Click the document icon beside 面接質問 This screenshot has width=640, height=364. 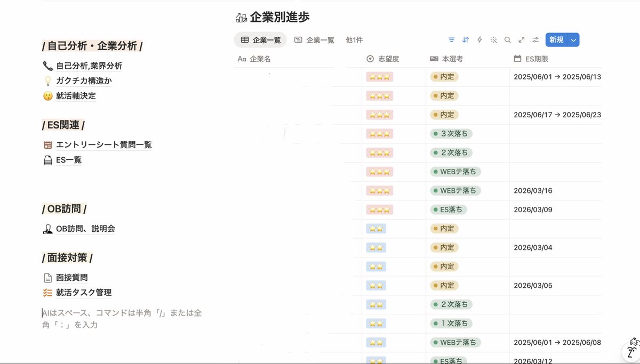[x=47, y=278]
